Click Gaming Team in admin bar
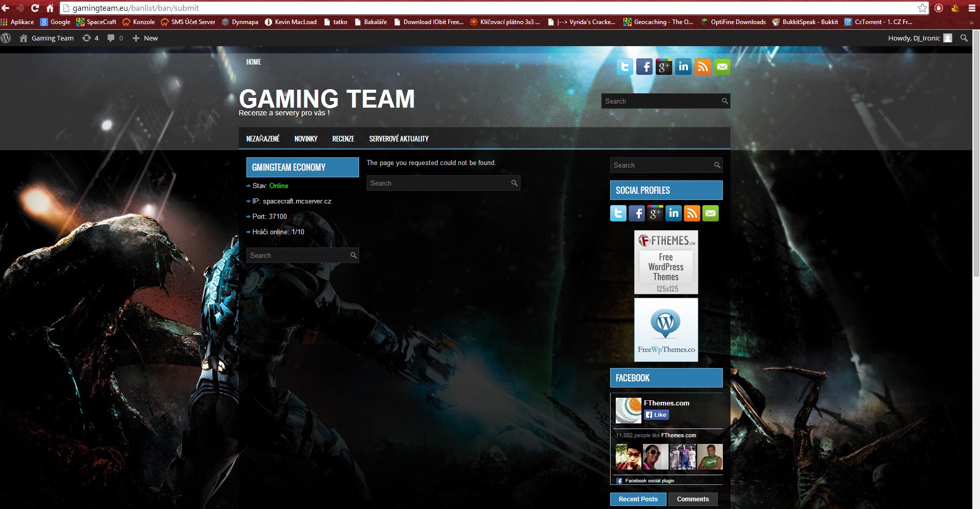The height and width of the screenshot is (509, 980). point(47,38)
